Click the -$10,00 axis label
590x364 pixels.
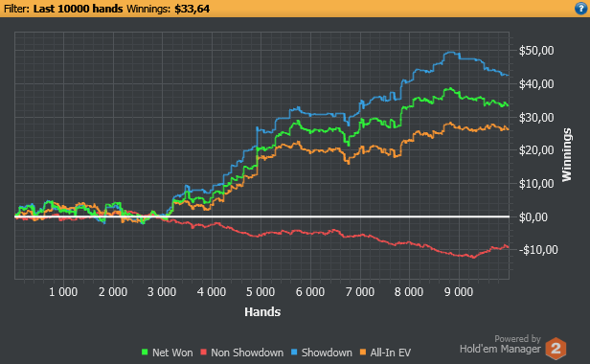click(538, 250)
